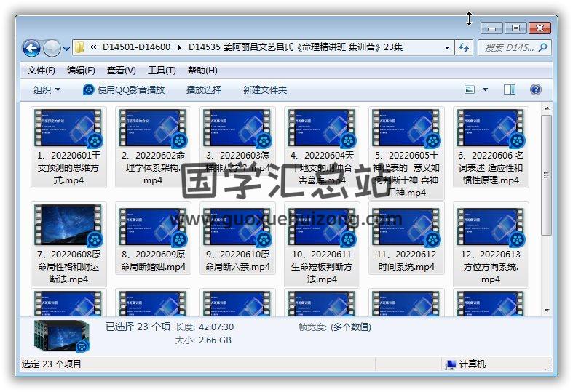The width and height of the screenshot is (573, 392).
Task: Select video 8、20220609原命局断婚姻.mp4 thumbnail
Action: pyautogui.click(x=153, y=227)
